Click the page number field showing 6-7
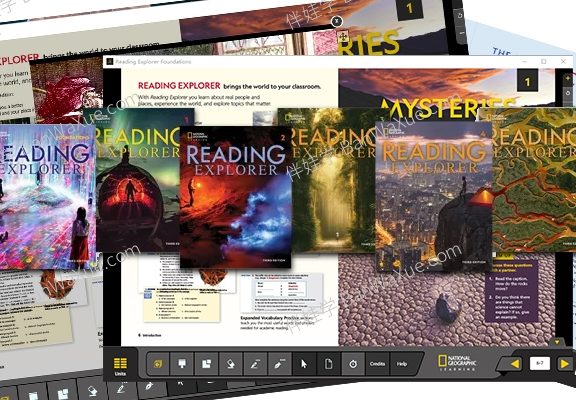Screen dimensions: 576x400 [540, 363]
